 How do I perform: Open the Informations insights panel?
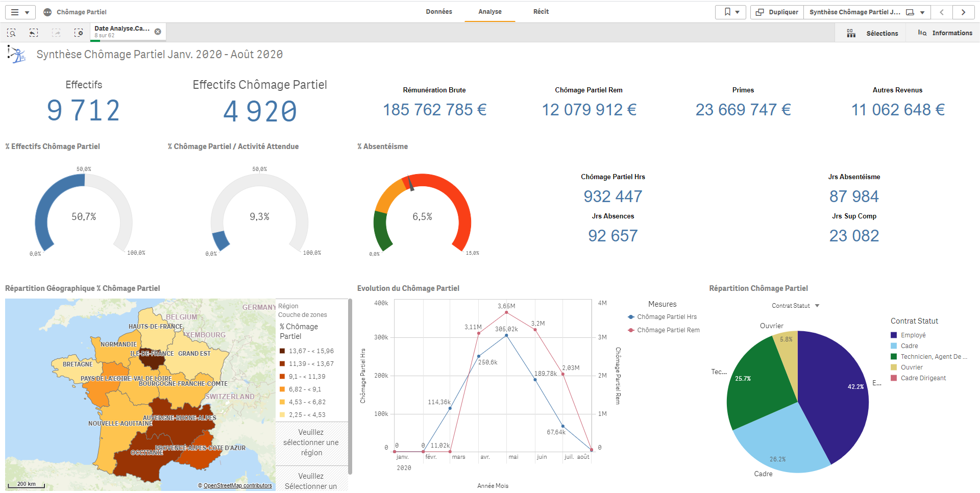tap(945, 33)
